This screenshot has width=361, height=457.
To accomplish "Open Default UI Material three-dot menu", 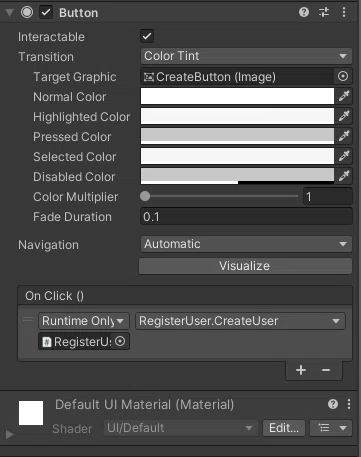I will [x=349, y=404].
